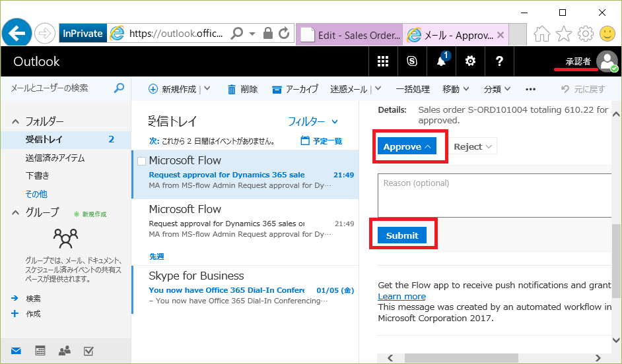Click the Reason (optional) text box
Viewport: 622px width, 364px height.
tap(495, 195)
